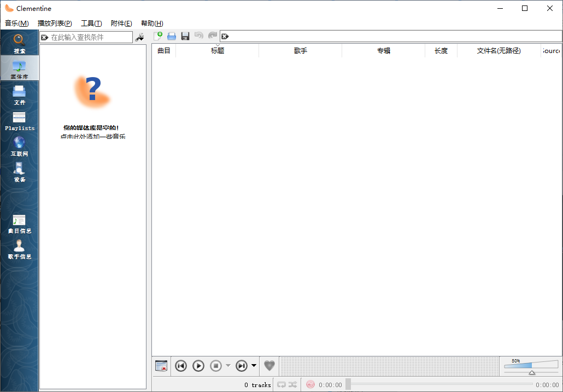The height and width of the screenshot is (392, 563).
Task: Create a new playlist with the toolbar icon
Action: 158,36
